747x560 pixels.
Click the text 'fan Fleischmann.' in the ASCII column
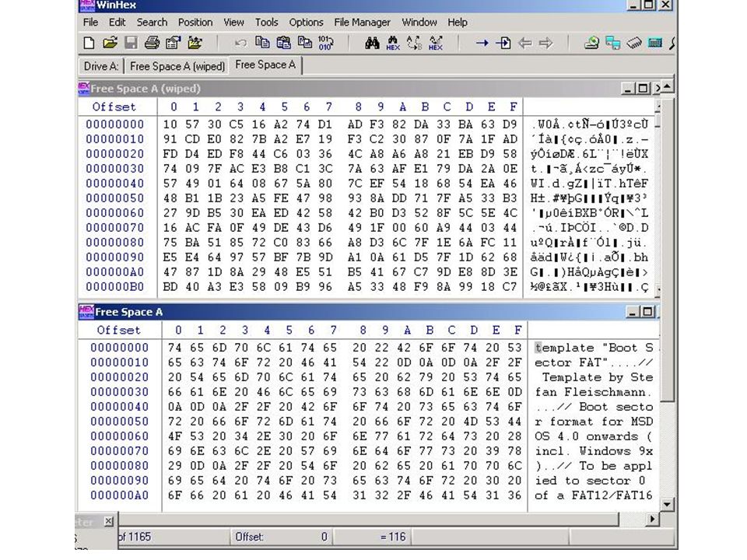[593, 392]
